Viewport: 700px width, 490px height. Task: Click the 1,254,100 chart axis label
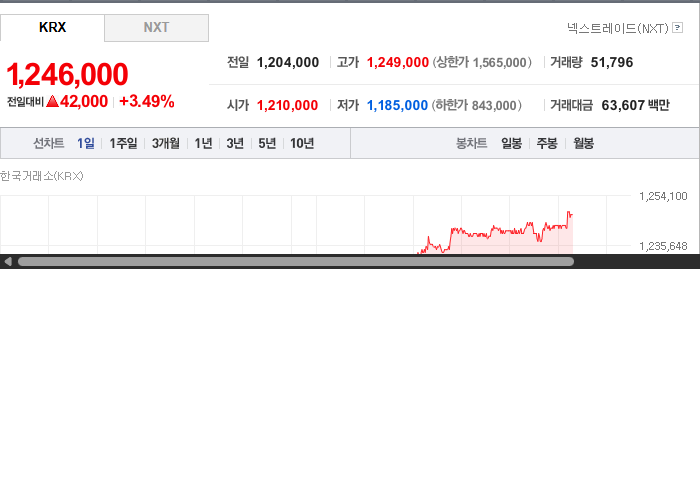[663, 196]
